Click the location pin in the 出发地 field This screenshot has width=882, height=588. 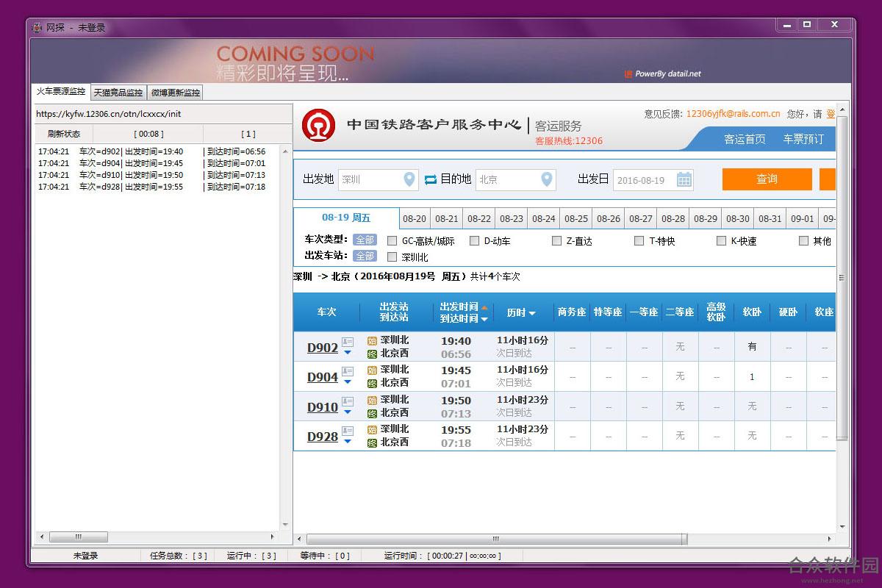[x=409, y=179]
